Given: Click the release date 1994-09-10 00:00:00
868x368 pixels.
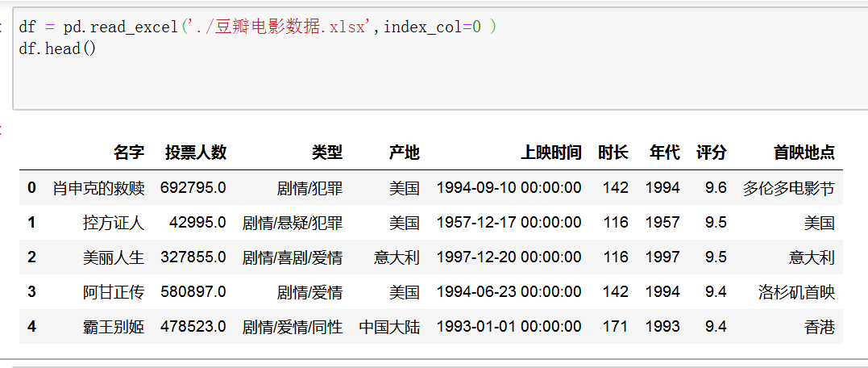Looking at the screenshot, I should 509,188.
